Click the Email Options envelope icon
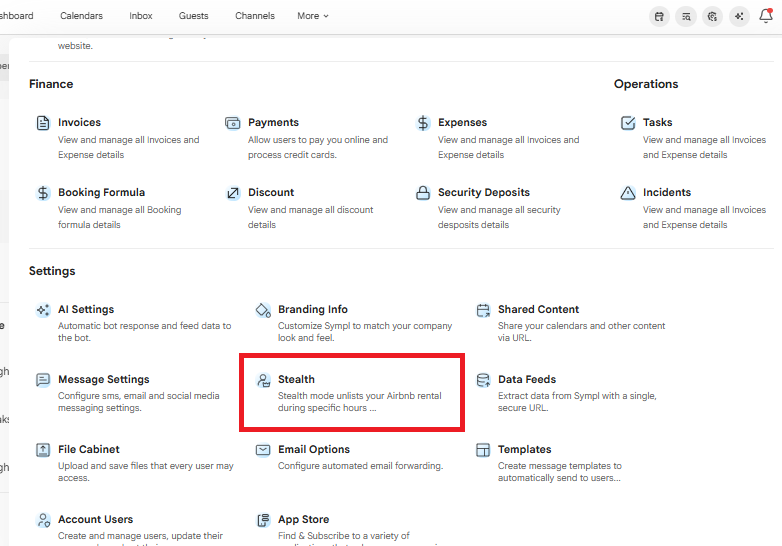The image size is (782, 546). [x=263, y=450]
